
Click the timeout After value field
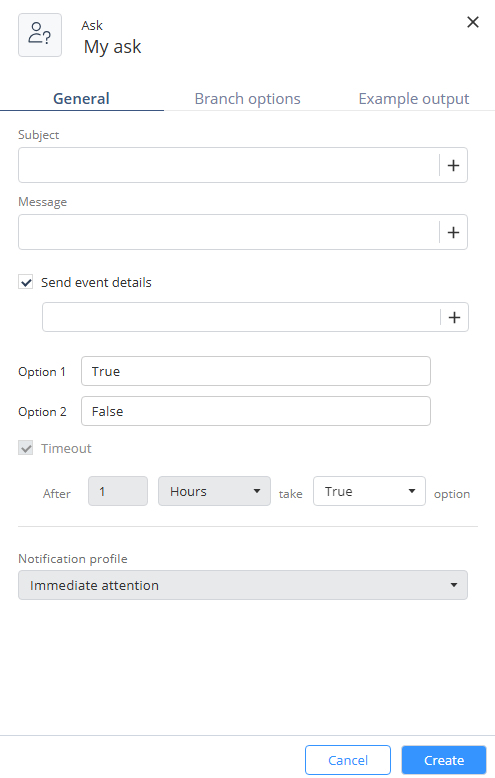click(x=118, y=491)
